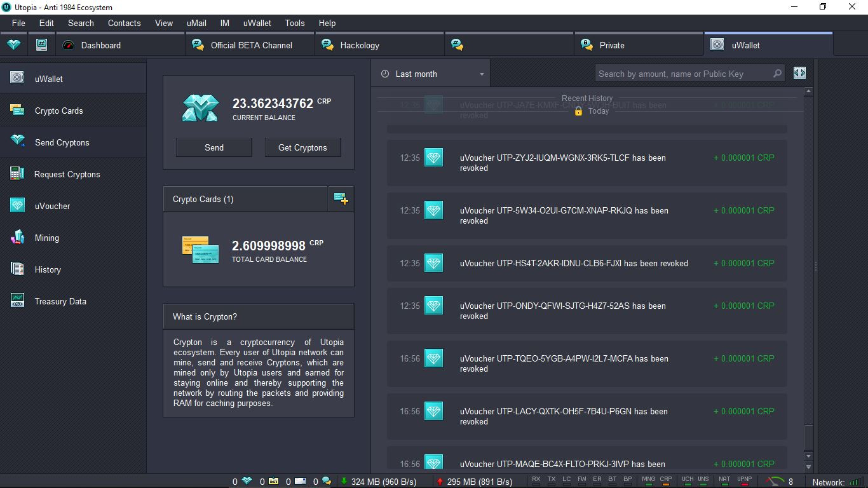Click the network speed gauge icon
Viewport: 868px width, 488px height.
pos(775,481)
